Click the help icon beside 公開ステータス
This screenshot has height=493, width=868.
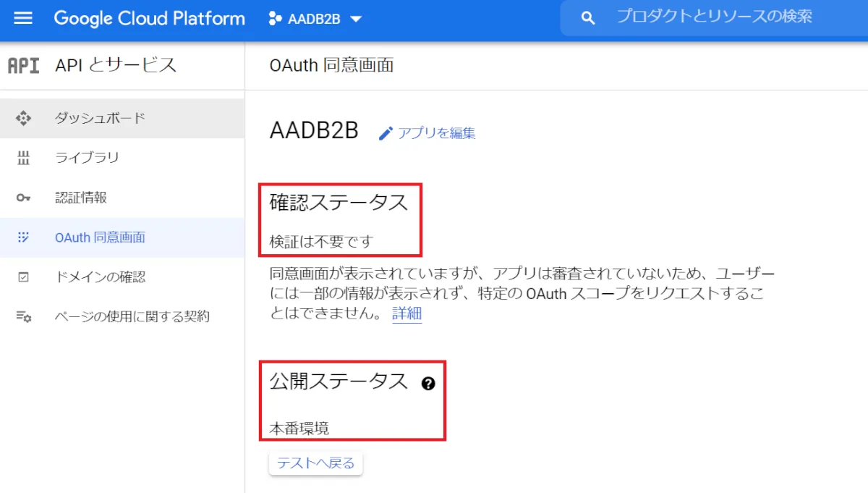pos(428,384)
